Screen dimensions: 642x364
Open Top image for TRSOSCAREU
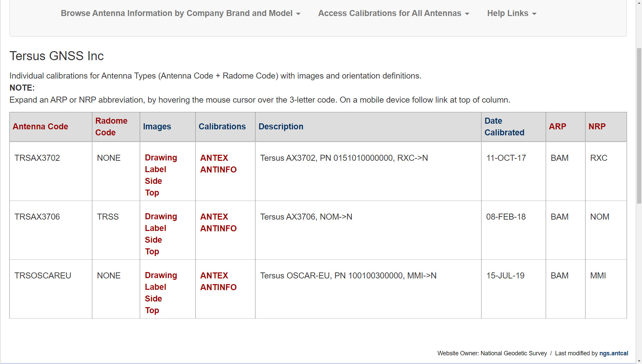point(152,311)
